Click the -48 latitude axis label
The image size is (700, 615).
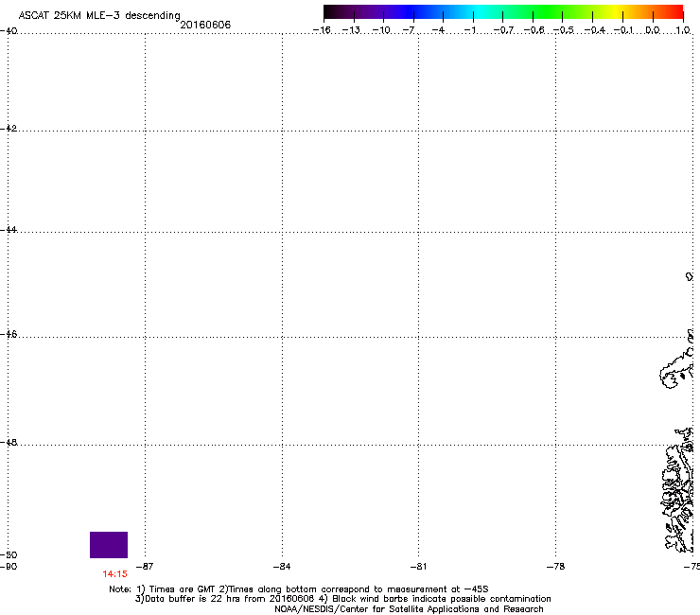(x=9, y=442)
